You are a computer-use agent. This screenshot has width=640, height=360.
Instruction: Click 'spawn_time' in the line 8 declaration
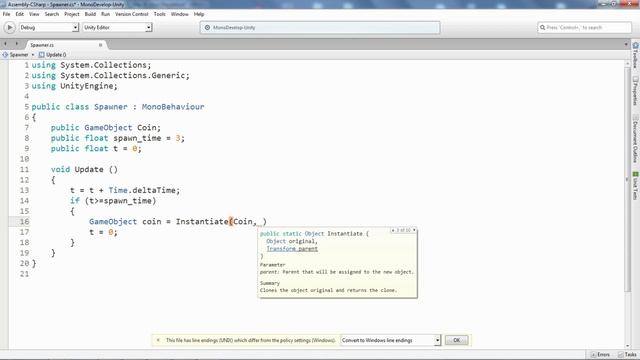(x=137, y=138)
